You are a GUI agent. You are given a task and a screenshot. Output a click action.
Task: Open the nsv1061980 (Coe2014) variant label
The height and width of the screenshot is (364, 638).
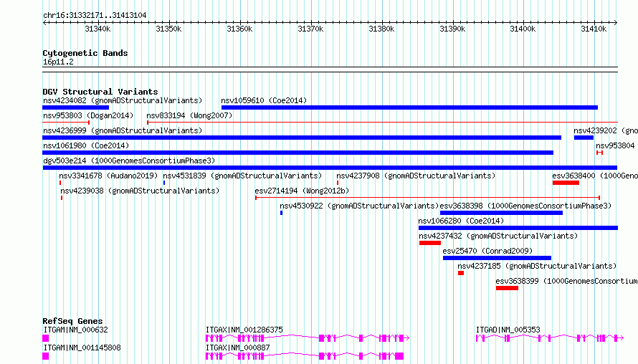tap(86, 146)
